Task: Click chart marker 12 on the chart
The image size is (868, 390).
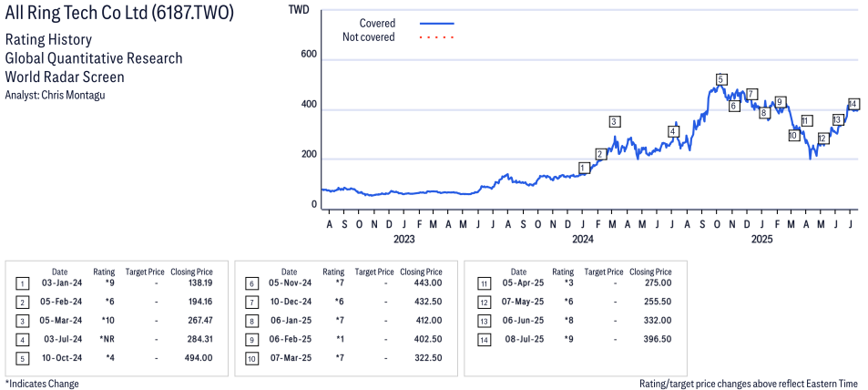Action: (822, 139)
